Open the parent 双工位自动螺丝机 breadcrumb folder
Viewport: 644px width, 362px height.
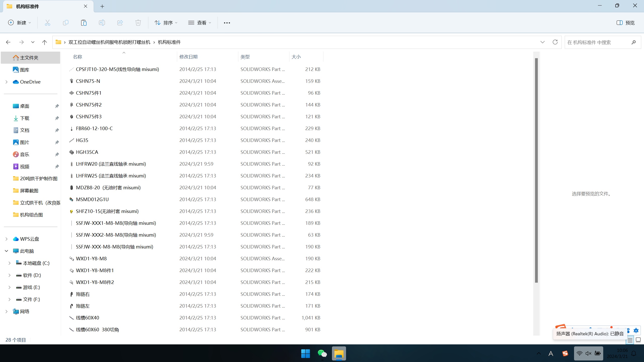click(109, 42)
